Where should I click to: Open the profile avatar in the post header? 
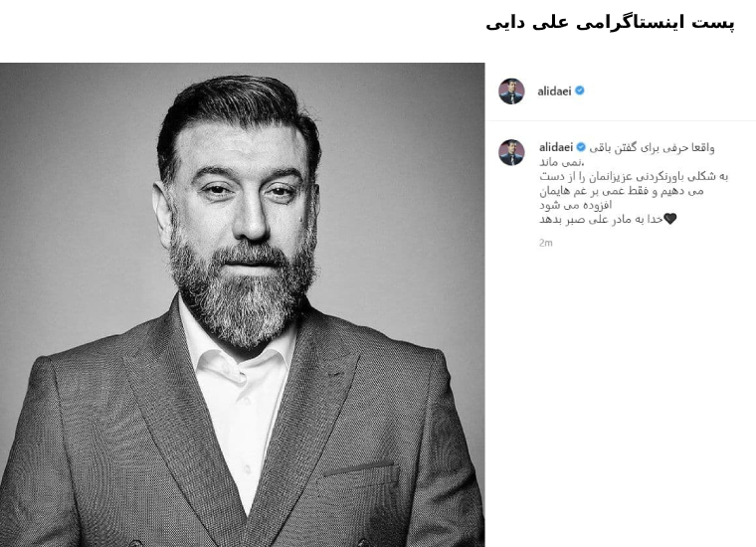511,91
